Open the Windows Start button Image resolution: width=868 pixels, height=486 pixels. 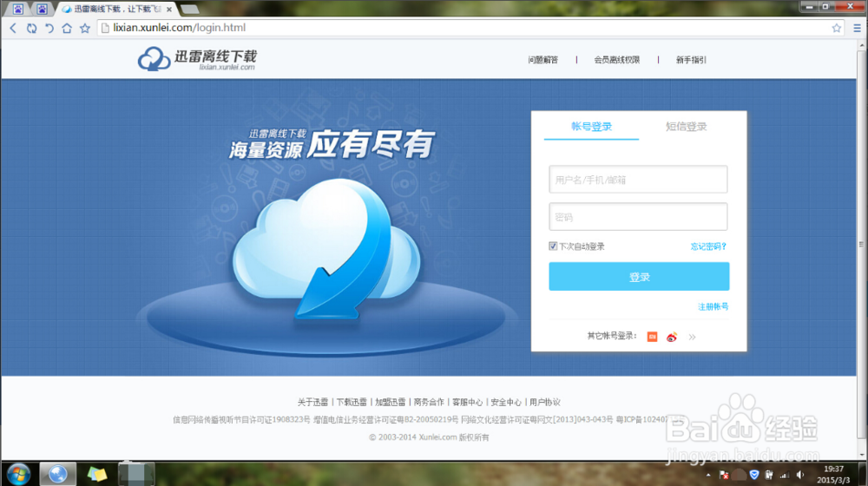[19, 474]
